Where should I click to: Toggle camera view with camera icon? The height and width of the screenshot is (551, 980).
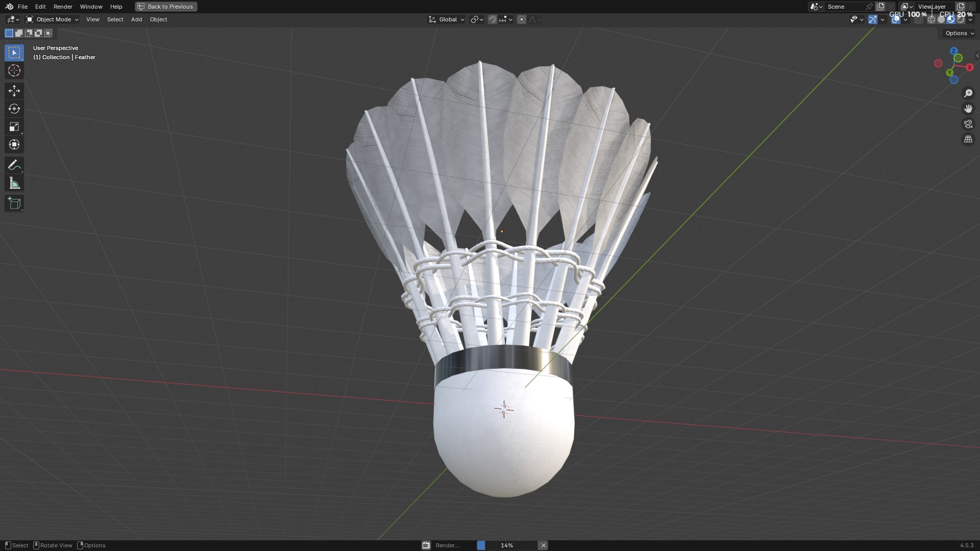(968, 124)
